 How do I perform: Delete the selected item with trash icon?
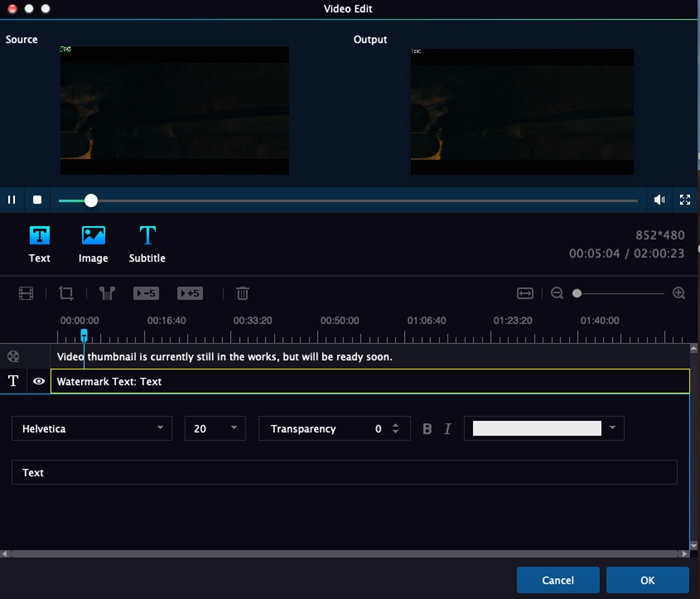coord(242,293)
